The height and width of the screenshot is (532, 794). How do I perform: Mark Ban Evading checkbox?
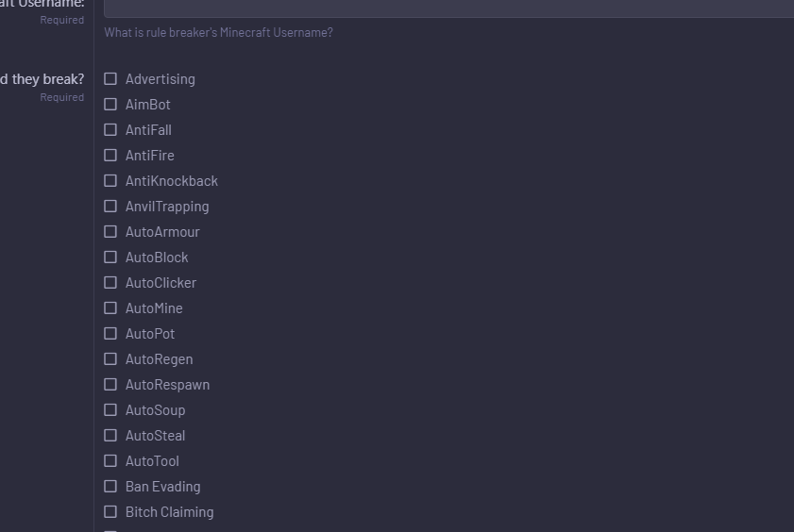click(x=110, y=486)
